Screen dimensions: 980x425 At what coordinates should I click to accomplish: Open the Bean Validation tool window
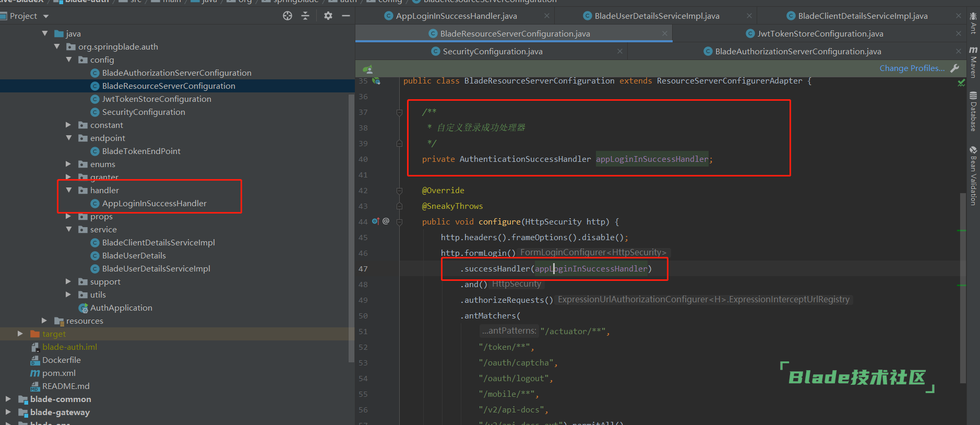973,176
